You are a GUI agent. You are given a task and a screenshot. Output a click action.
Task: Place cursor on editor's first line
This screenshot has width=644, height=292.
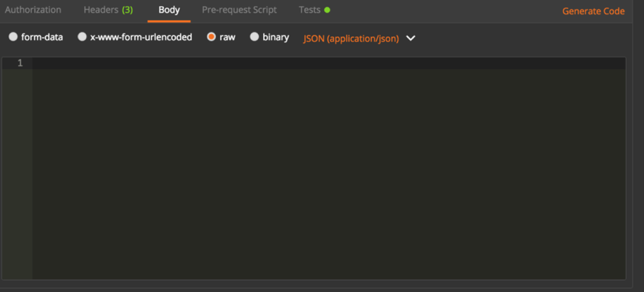coord(329,63)
